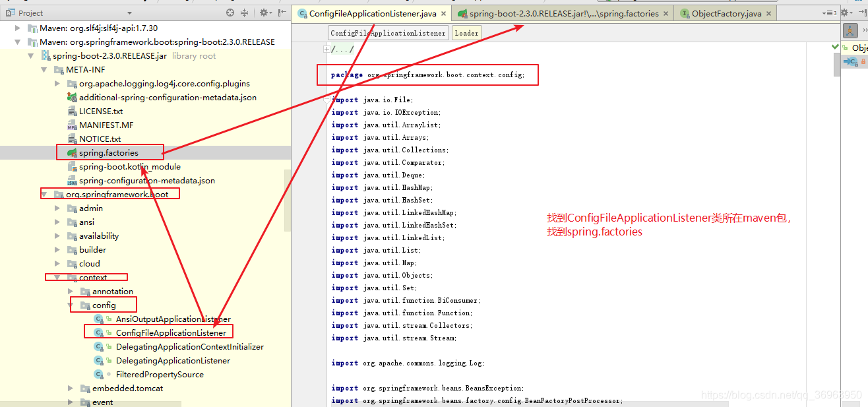
Task: Click the LICENSE.txt text file icon
Action: 72,111
